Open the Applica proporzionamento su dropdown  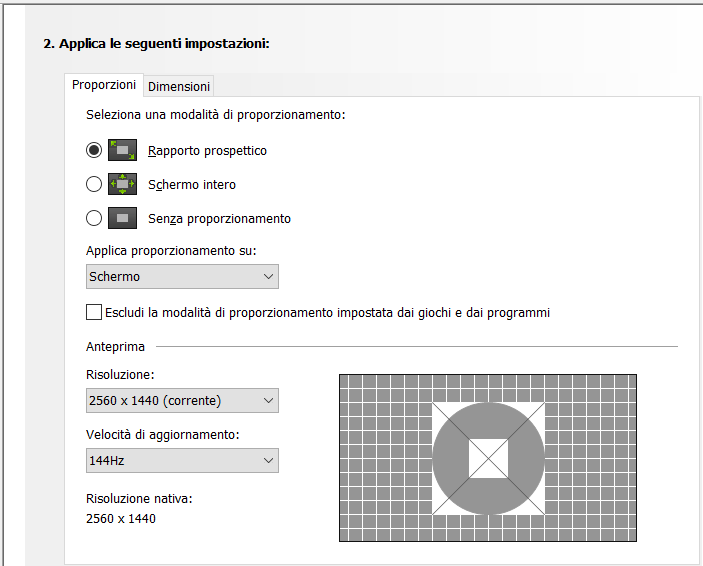(182, 276)
